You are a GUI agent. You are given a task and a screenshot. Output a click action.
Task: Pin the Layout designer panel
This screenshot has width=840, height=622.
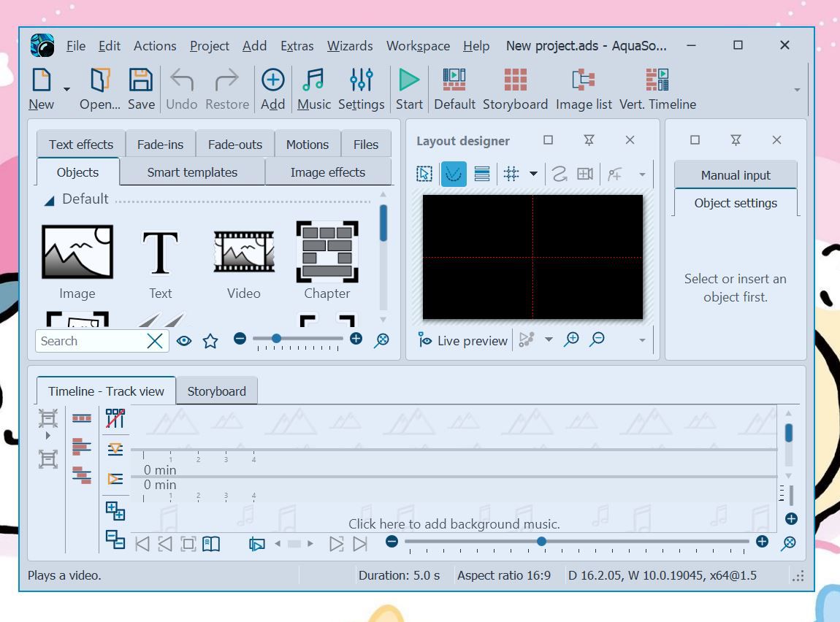pyautogui.click(x=589, y=140)
